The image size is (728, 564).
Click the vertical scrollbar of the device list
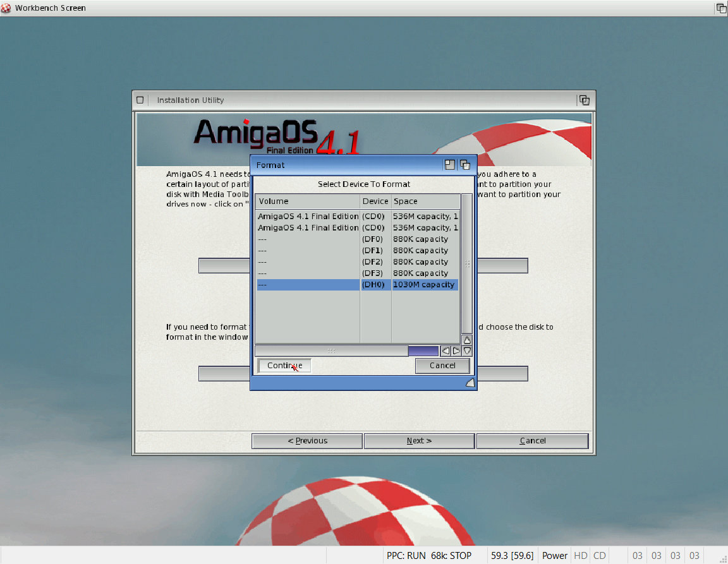point(467,263)
